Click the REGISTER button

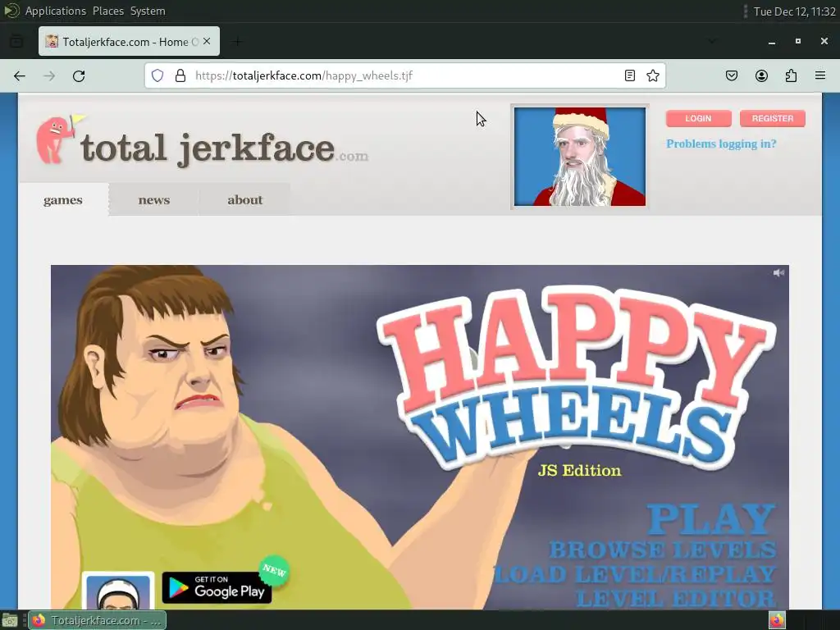pos(773,118)
